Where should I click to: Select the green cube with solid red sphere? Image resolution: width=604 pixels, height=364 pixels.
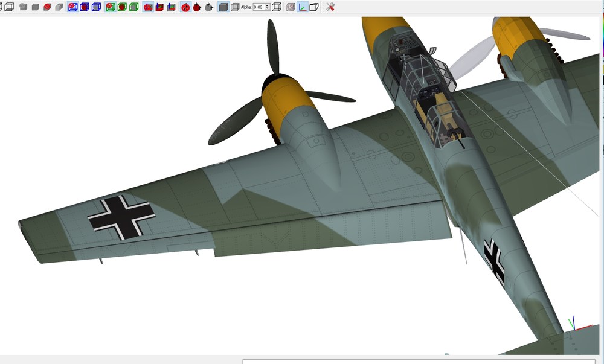122,7
